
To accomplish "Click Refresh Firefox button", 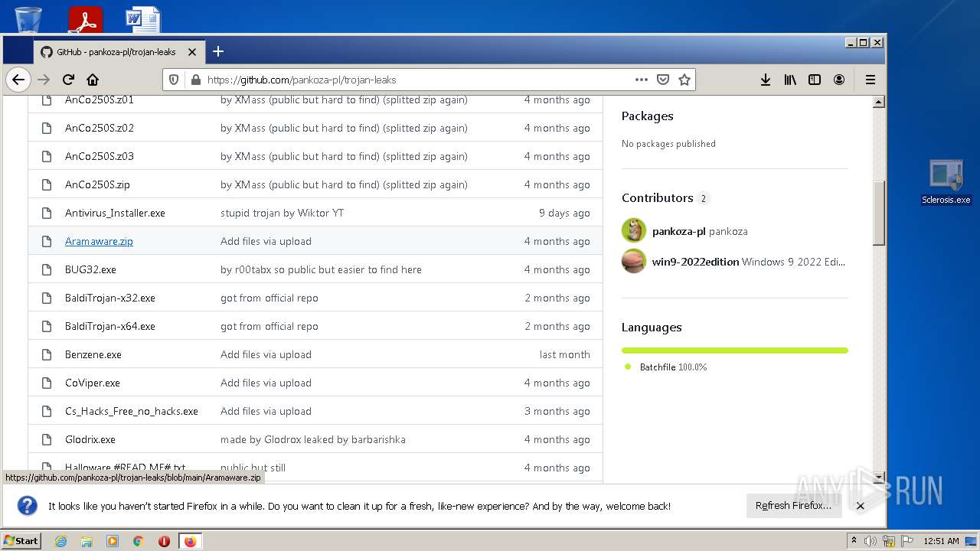I will click(x=793, y=506).
